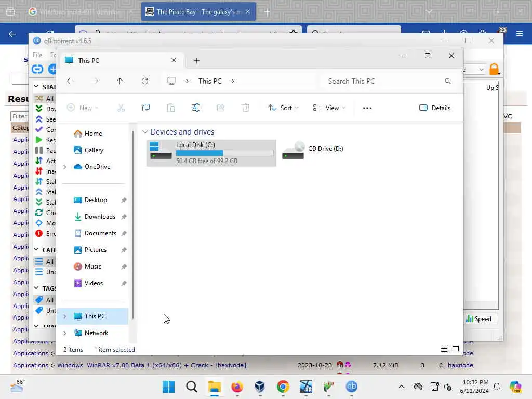Click the Rename icon in Explorer toolbar
This screenshot has height=399, width=532.
coord(196,108)
